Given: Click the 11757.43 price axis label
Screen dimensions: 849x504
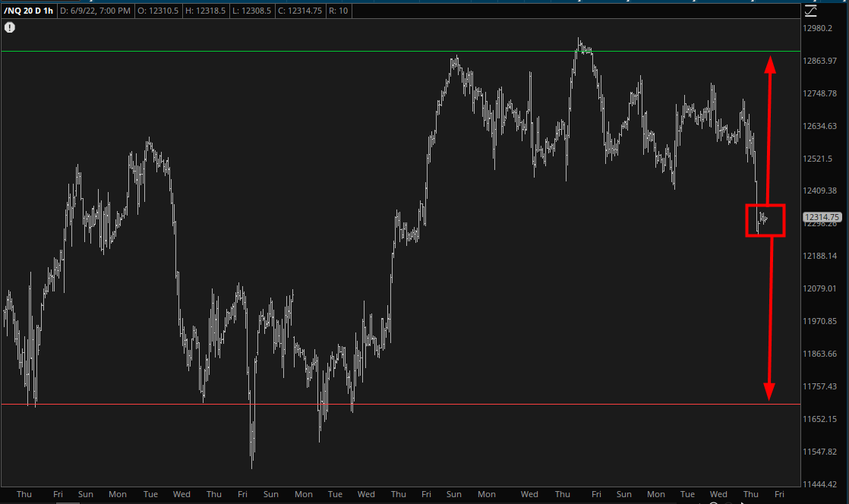Looking at the screenshot, I should 820,386.
